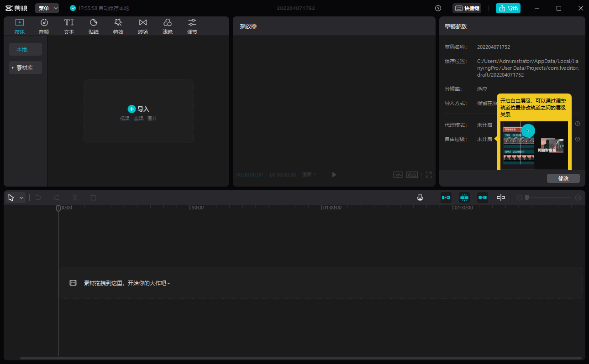Open the 转场 (Transitions) tab
Viewport: 589px width, 364px height.
point(143,26)
